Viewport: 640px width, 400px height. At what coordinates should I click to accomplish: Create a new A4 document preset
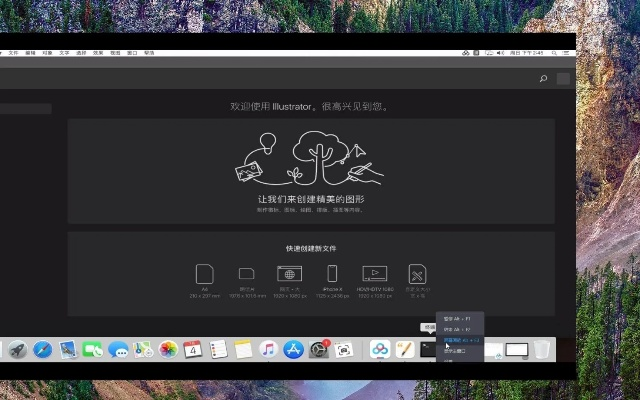pyautogui.click(x=205, y=274)
